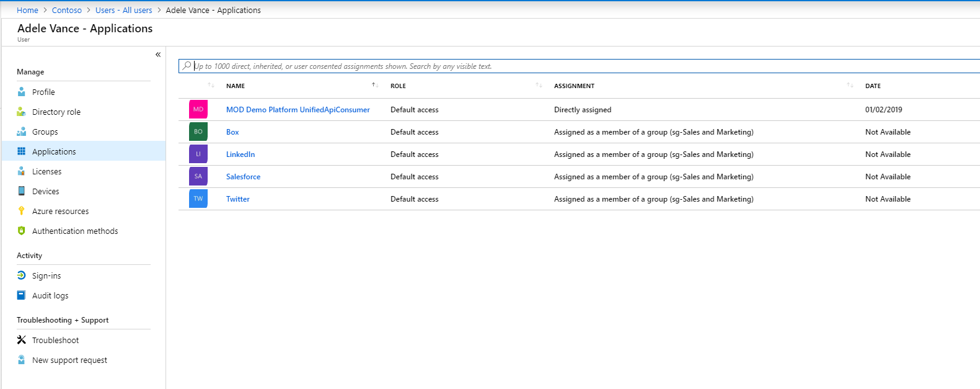Click the Sign-ins icon in Activity
980x389 pixels.
click(x=22, y=275)
